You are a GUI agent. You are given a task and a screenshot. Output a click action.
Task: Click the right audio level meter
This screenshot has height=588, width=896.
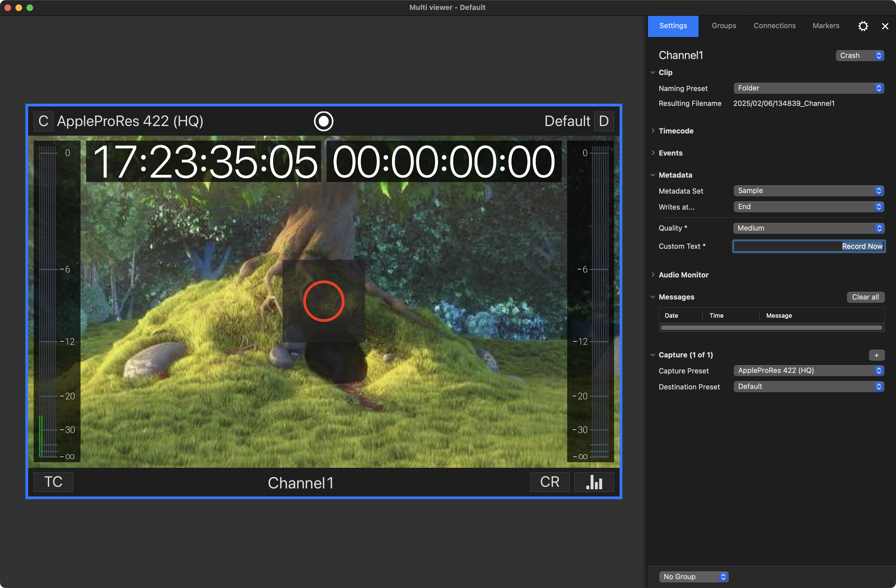coord(590,301)
